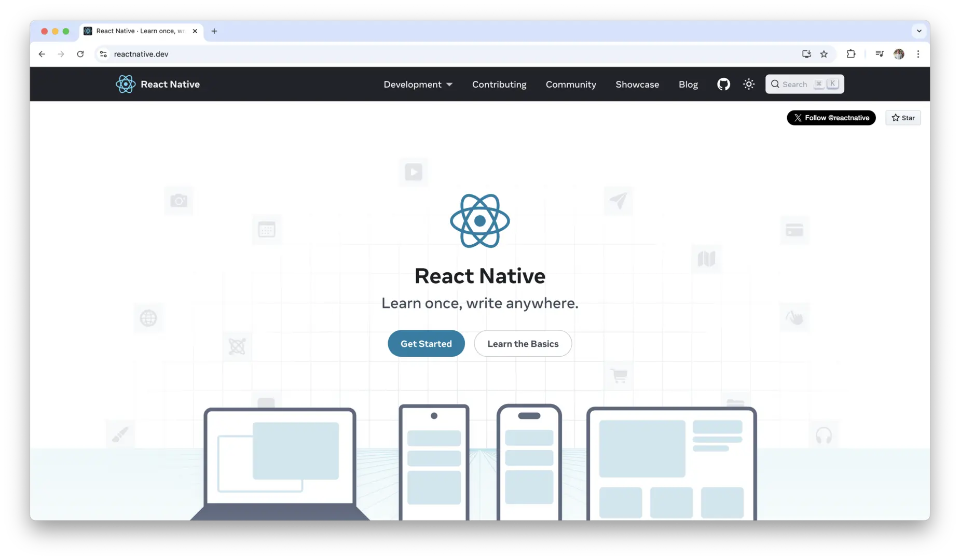Click the docs Search field

(x=804, y=84)
